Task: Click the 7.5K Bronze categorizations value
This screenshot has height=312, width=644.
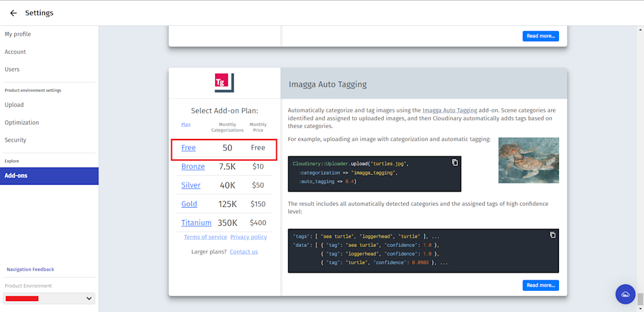Action: [x=227, y=166]
